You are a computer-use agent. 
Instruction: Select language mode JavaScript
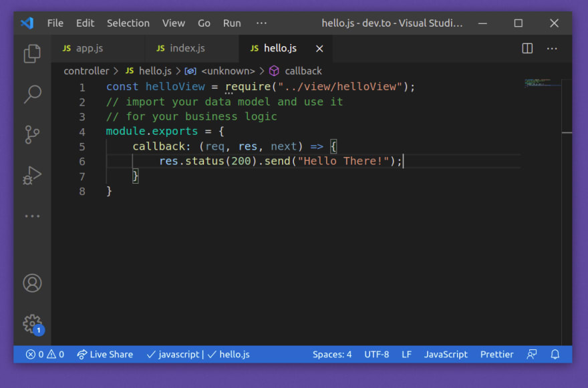tap(446, 354)
